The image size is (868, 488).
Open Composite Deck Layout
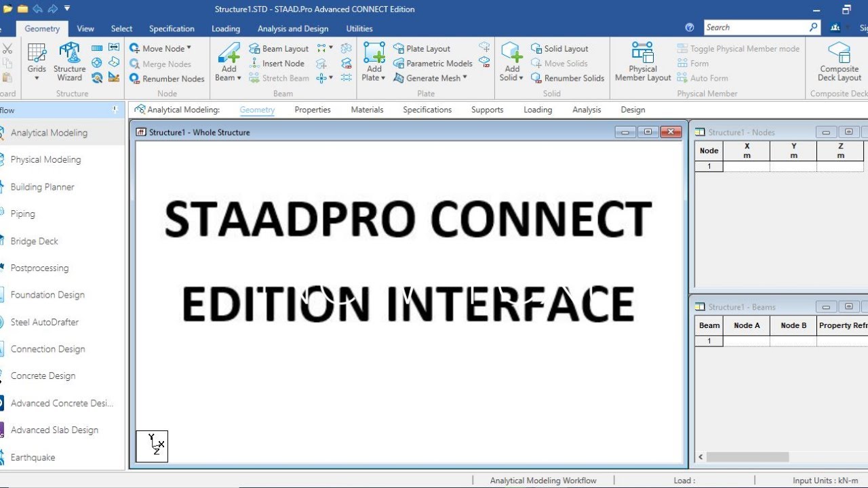click(839, 61)
